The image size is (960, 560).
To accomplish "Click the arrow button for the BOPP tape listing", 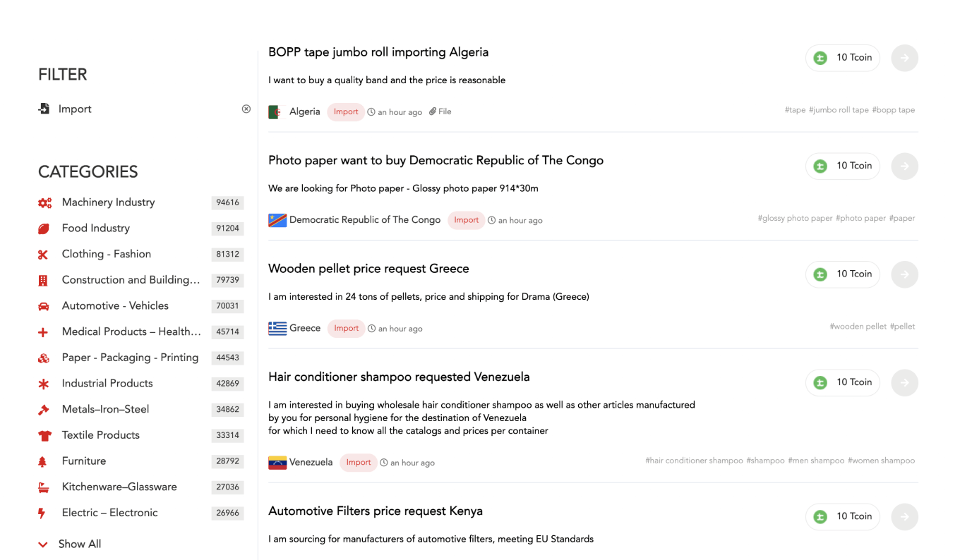I will [x=904, y=58].
